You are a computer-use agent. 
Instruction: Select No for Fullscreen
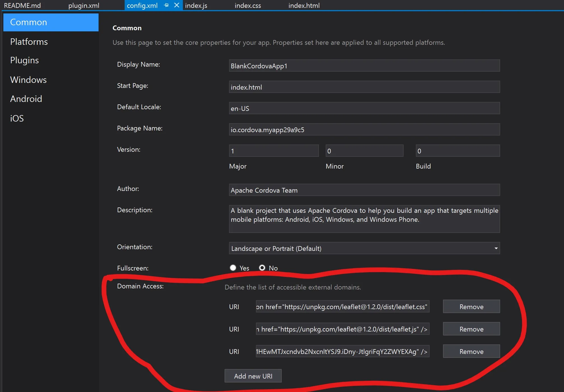coord(262,268)
